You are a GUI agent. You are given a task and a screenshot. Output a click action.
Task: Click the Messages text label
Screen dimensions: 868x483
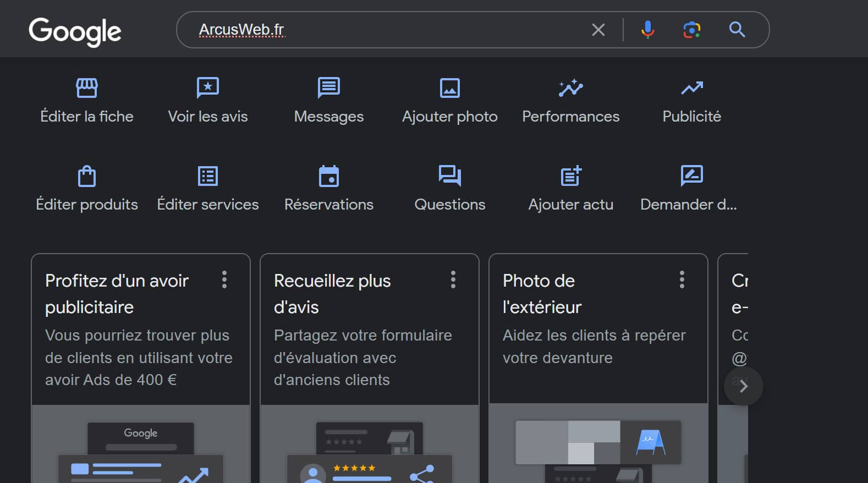(329, 117)
